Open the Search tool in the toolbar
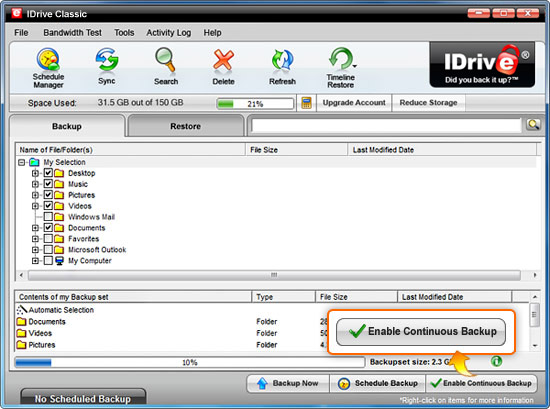Image resolution: width=550 pixels, height=409 pixels. click(x=166, y=66)
